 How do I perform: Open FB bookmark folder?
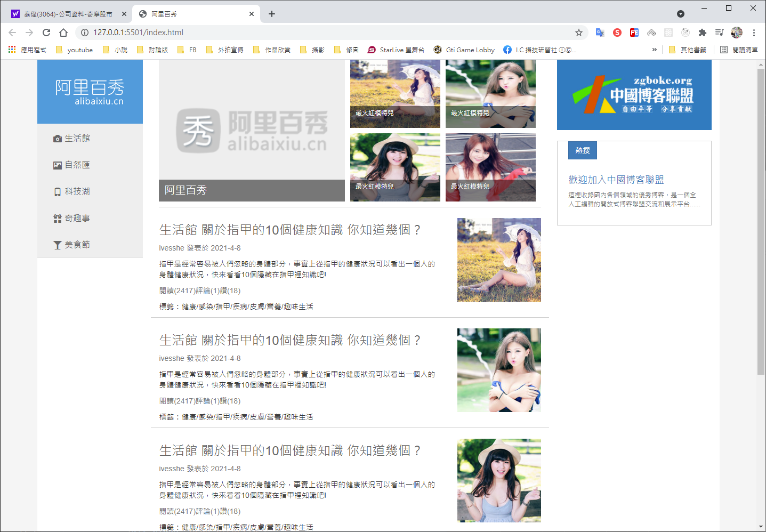(187, 50)
